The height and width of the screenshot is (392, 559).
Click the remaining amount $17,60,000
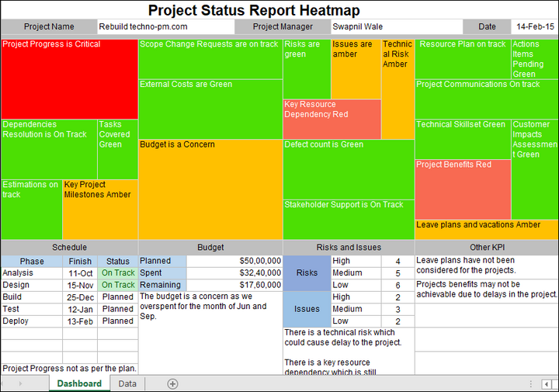pyautogui.click(x=234, y=285)
